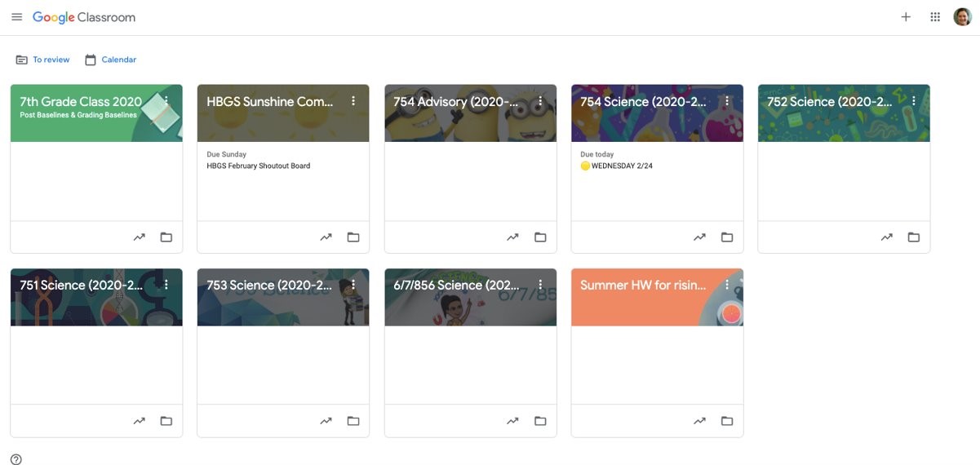Click the user profile avatar
Image resolution: width=980 pixels, height=465 pixels.
963,17
